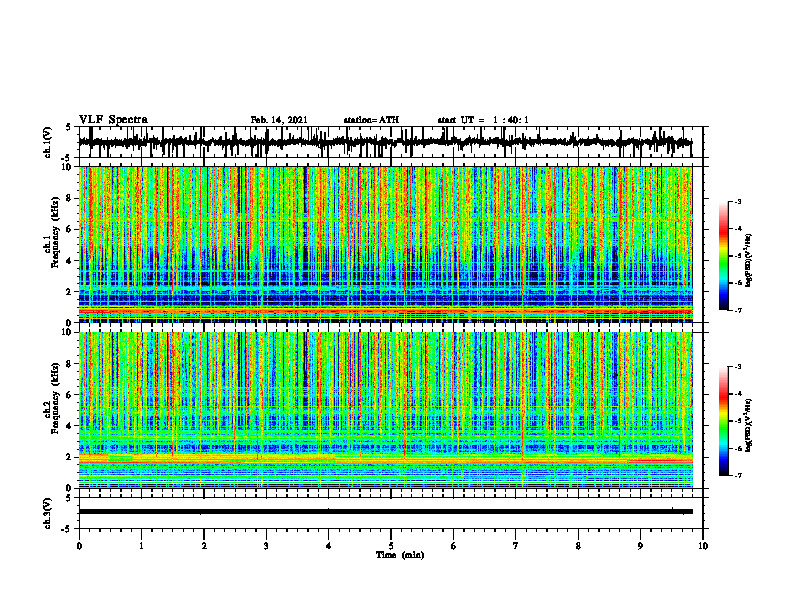Click time axis tick label "7"
This screenshot has width=792, height=612.
tap(516, 546)
